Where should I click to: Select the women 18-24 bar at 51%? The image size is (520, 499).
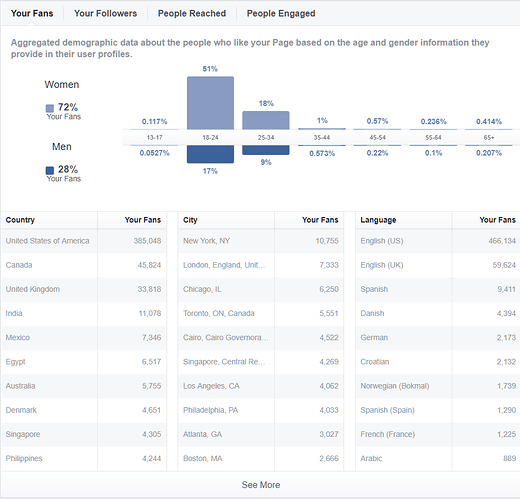click(x=210, y=103)
